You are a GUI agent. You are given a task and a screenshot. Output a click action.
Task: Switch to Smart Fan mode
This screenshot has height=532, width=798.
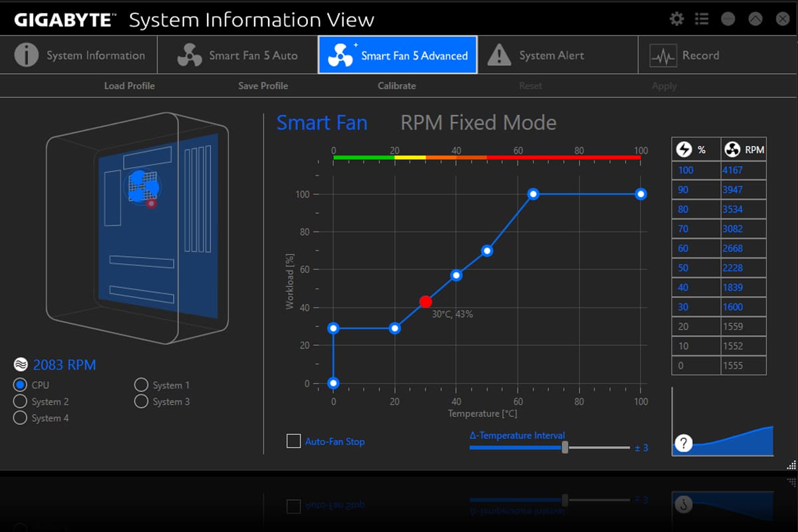coord(322,122)
